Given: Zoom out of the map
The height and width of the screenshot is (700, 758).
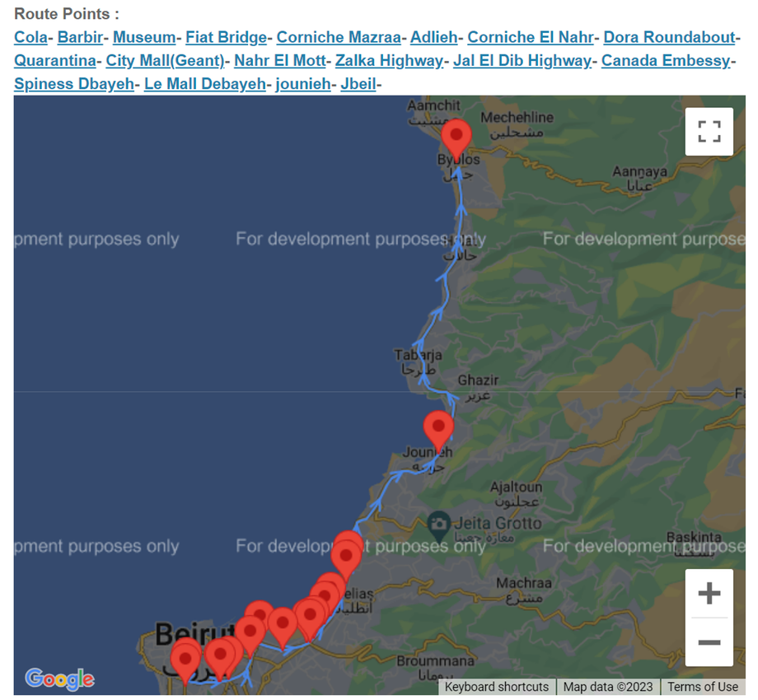Looking at the screenshot, I should coord(709,642).
